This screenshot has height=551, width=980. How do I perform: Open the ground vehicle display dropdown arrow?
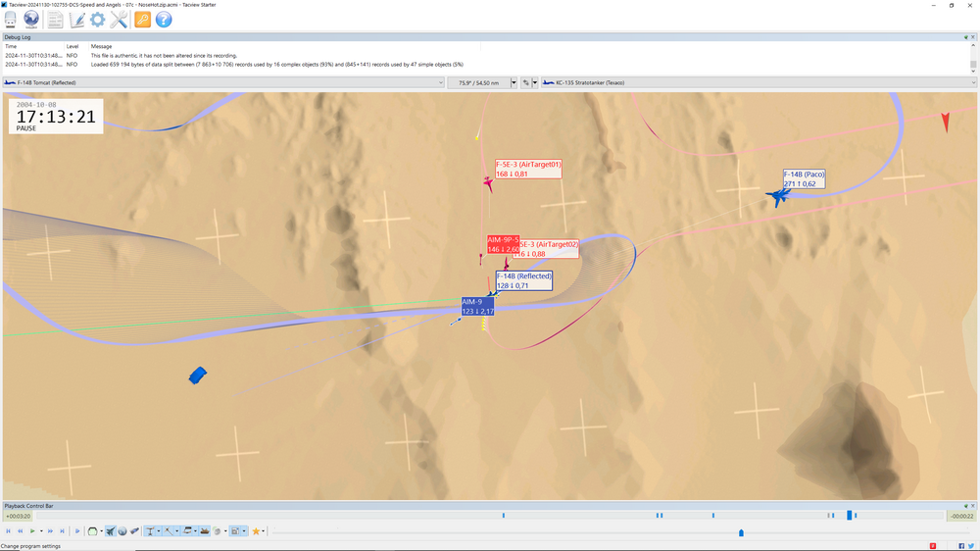196,531
